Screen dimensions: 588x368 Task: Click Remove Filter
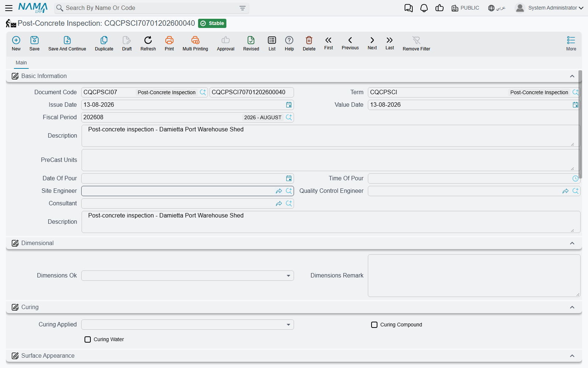coord(416,43)
